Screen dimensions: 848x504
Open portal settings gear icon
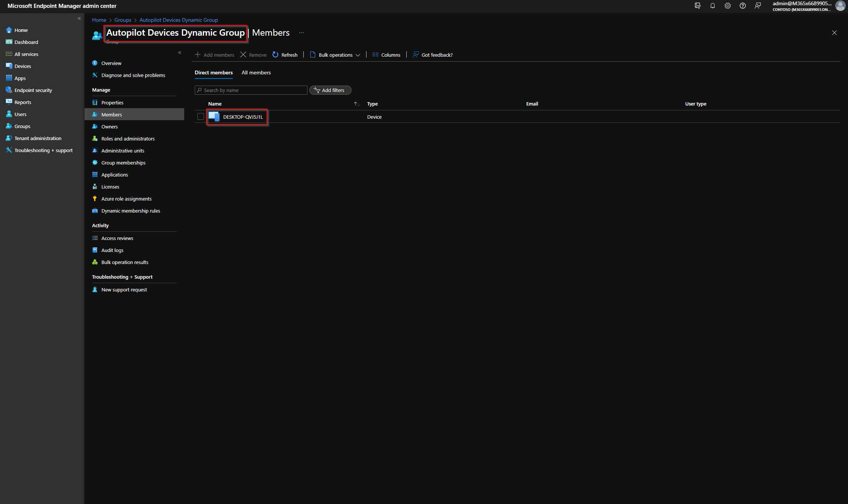(728, 6)
